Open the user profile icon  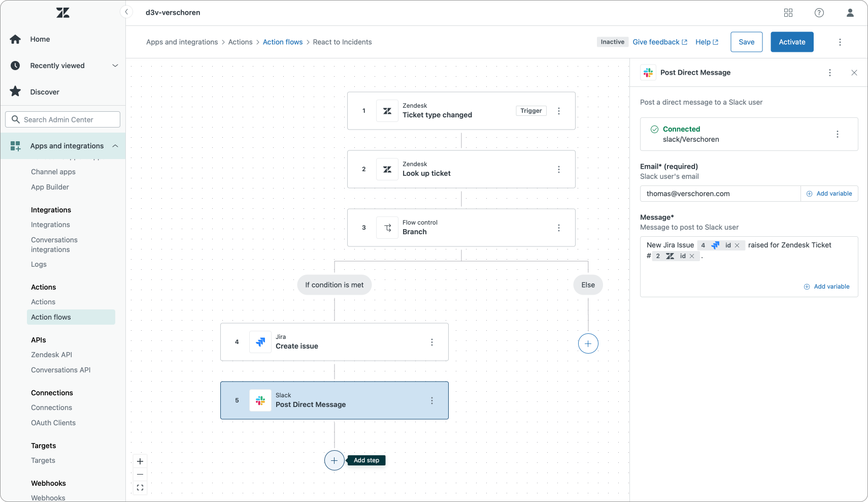pos(850,13)
